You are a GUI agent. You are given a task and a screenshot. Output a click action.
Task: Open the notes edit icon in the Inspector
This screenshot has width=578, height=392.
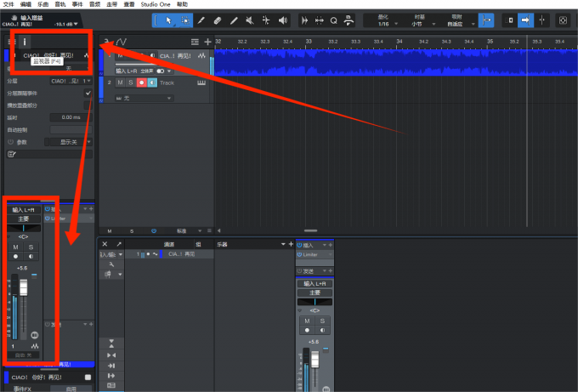pos(11,154)
